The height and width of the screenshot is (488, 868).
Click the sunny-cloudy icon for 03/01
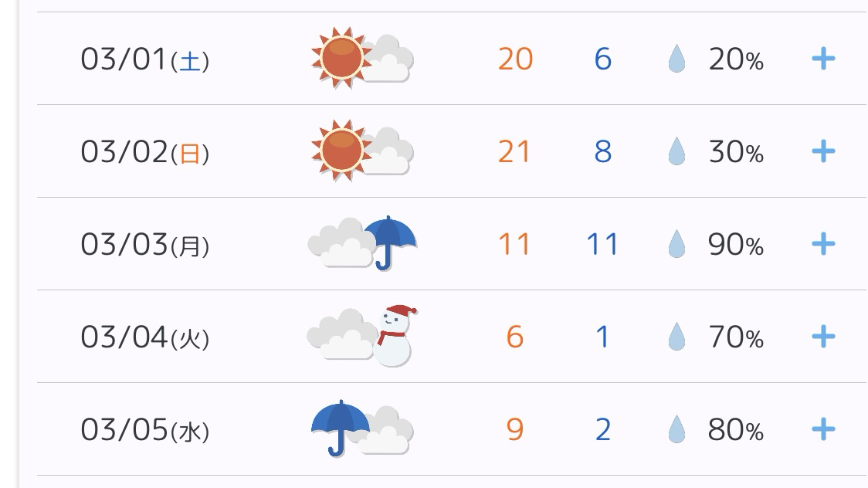(361, 57)
